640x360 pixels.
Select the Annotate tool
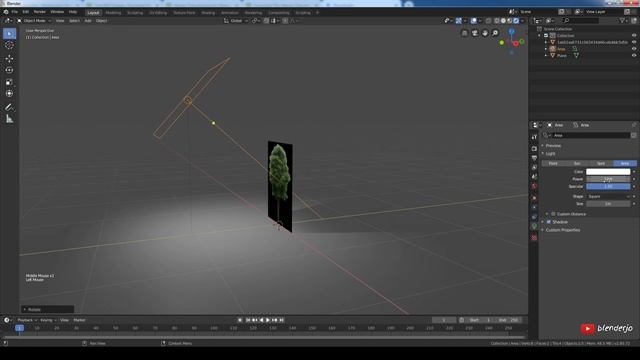pyautogui.click(x=9, y=107)
